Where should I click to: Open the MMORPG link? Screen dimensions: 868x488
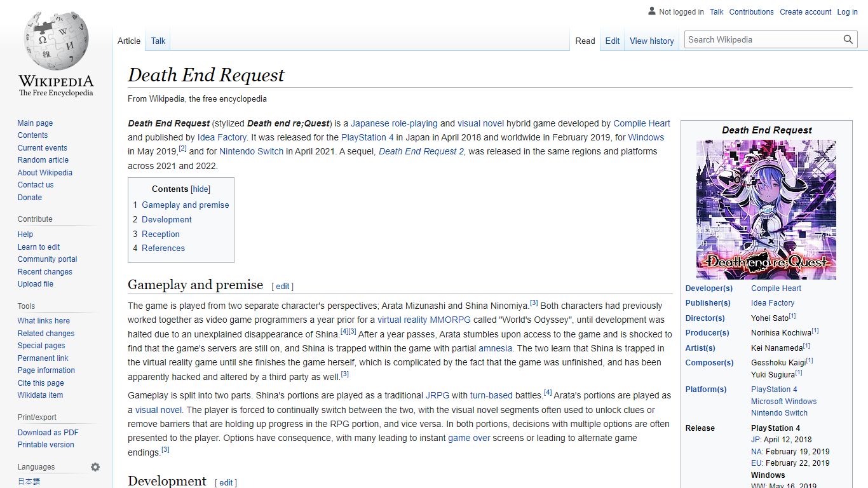click(449, 320)
